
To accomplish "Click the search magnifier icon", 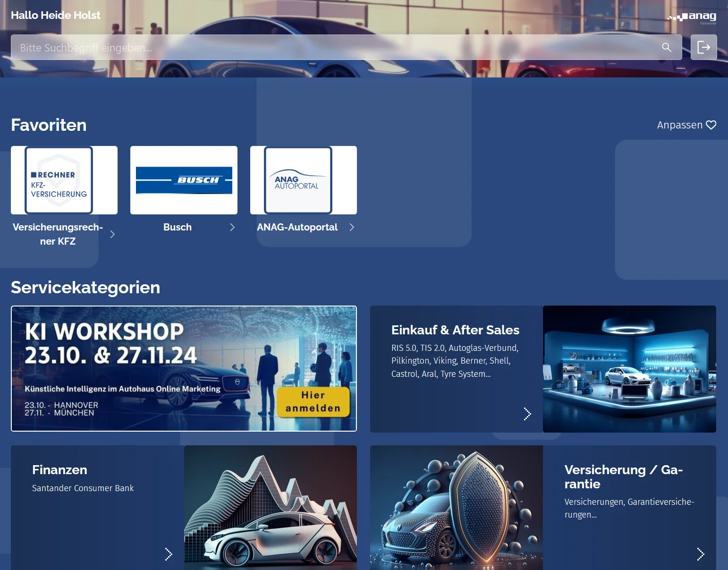I will pyautogui.click(x=667, y=47).
